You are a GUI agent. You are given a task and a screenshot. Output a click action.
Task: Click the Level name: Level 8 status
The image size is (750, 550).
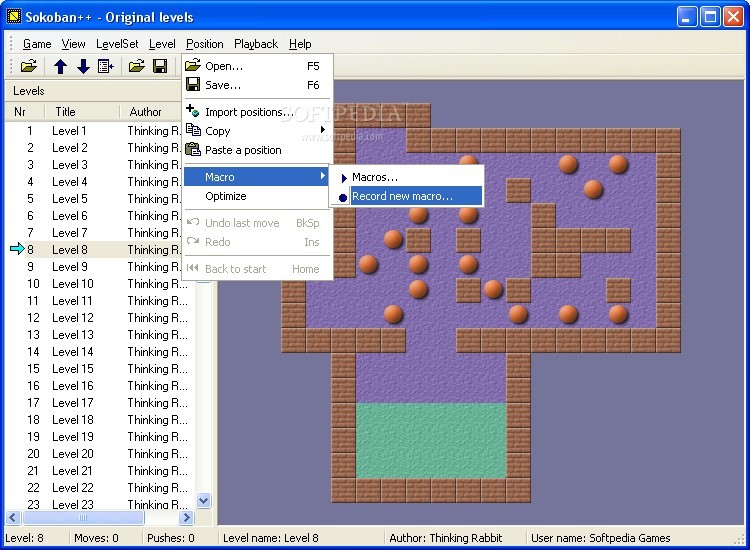click(271, 538)
